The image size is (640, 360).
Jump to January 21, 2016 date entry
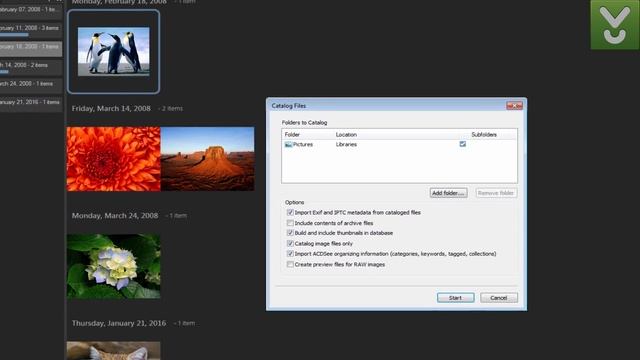coord(31,104)
